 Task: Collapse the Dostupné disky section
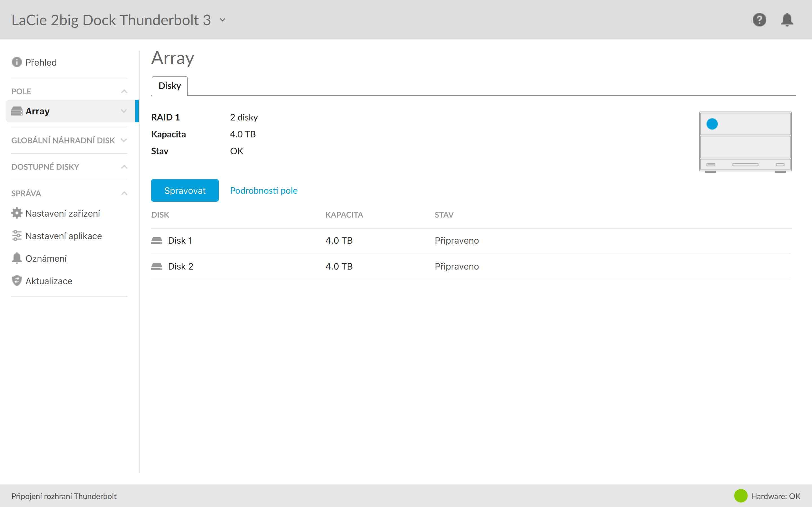(124, 167)
